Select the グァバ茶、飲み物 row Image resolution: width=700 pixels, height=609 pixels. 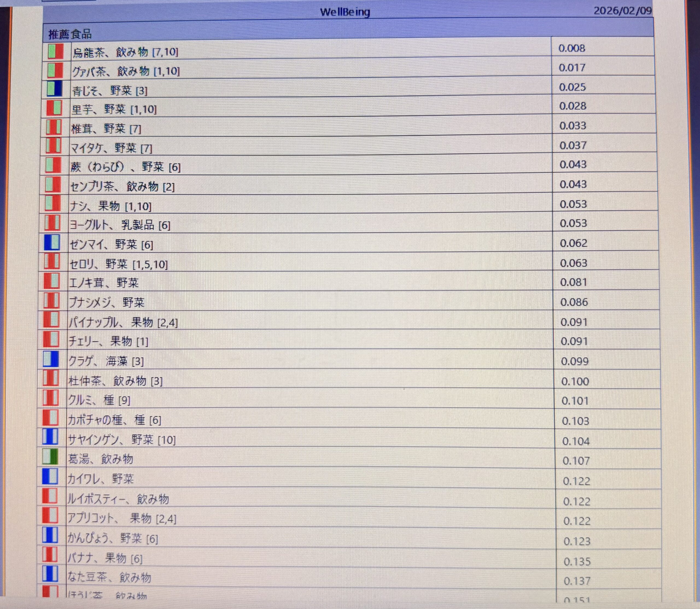coord(126,71)
